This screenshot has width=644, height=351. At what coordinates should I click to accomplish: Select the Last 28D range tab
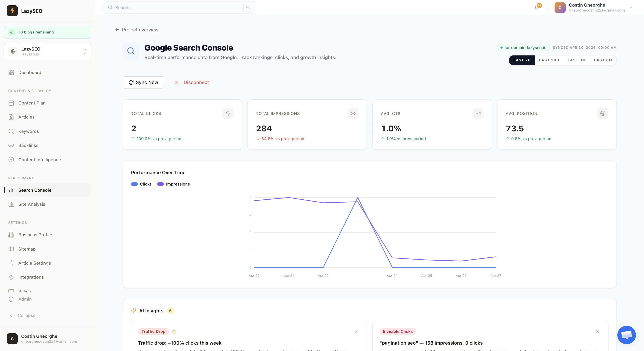[x=549, y=60]
